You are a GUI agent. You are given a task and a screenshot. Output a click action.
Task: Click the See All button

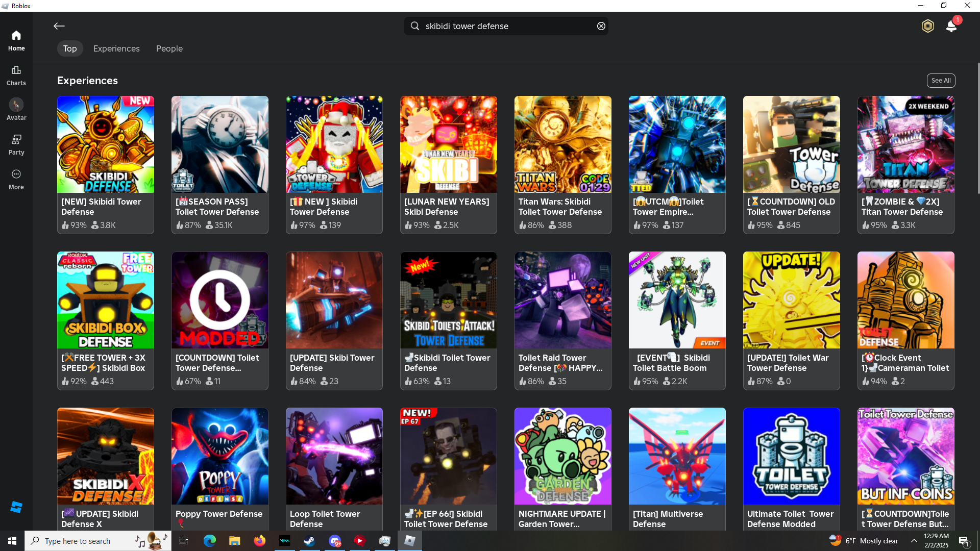(941, 81)
